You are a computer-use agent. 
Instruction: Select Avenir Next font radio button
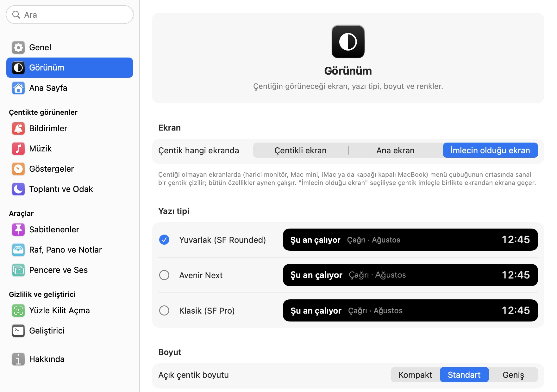pos(164,275)
